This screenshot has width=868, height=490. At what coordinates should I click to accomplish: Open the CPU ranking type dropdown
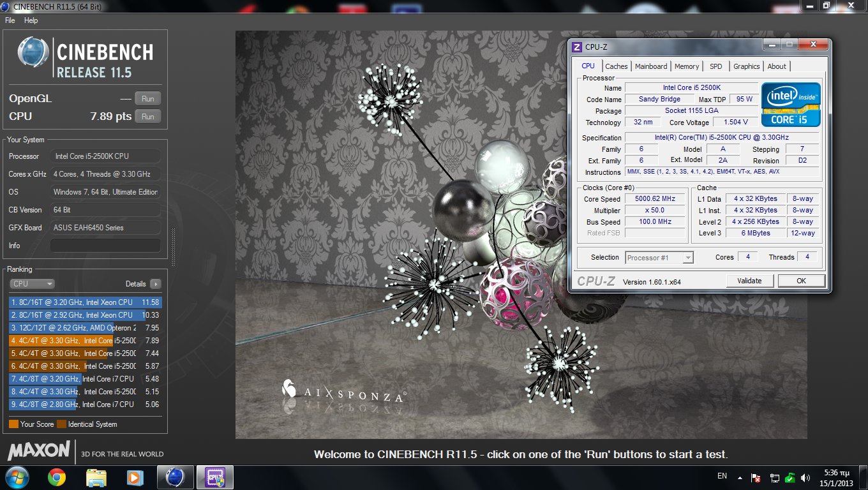[32, 284]
